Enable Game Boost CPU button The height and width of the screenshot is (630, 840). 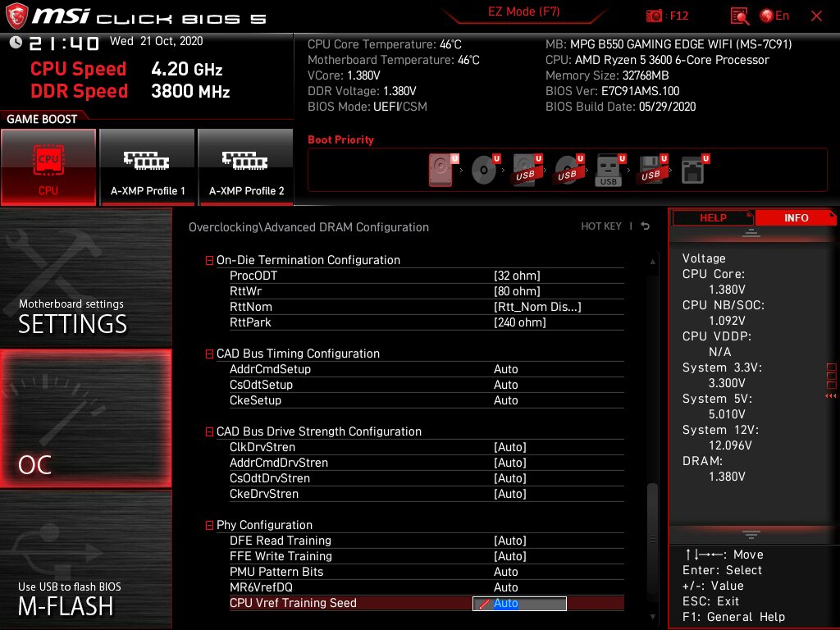[48, 167]
